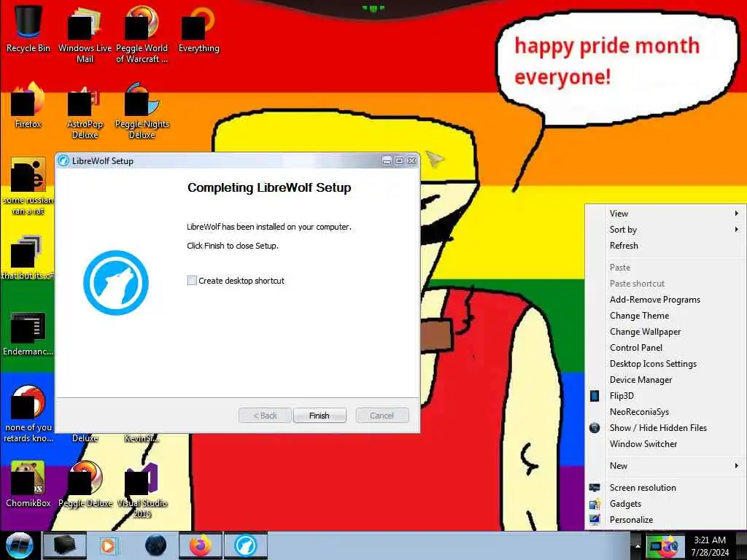
Task: Click the Back button in setup dialog
Action: click(265, 415)
